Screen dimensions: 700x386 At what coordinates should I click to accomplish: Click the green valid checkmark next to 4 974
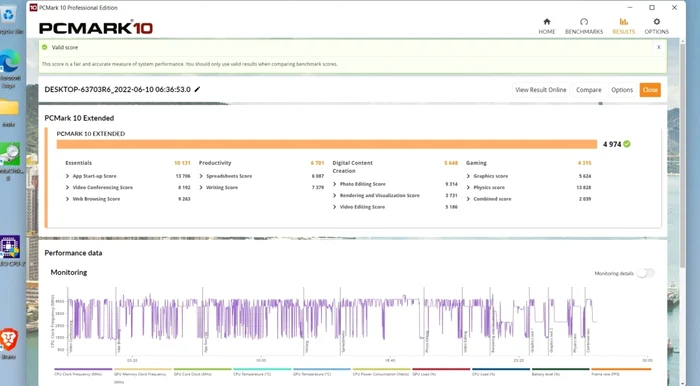pos(627,144)
